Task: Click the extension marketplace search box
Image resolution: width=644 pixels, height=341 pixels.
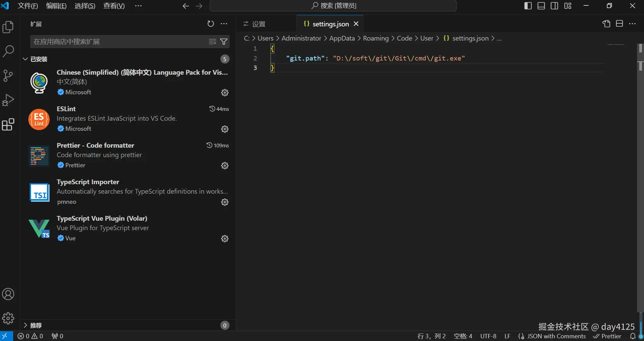Action: (118, 42)
